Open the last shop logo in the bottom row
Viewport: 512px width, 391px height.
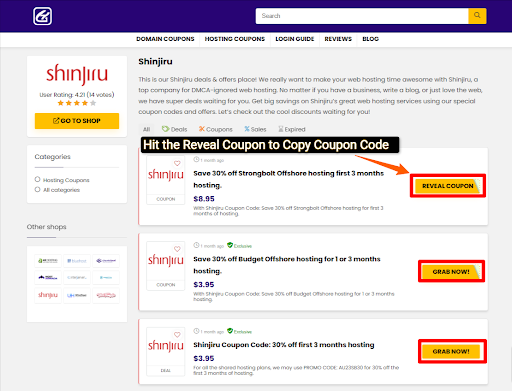coord(106,295)
